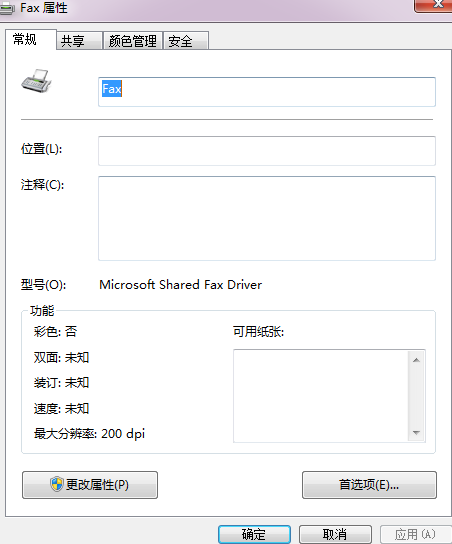The width and height of the screenshot is (452, 544).
Task: Click the UAC shield icon on 更改属性
Action: click(x=57, y=484)
